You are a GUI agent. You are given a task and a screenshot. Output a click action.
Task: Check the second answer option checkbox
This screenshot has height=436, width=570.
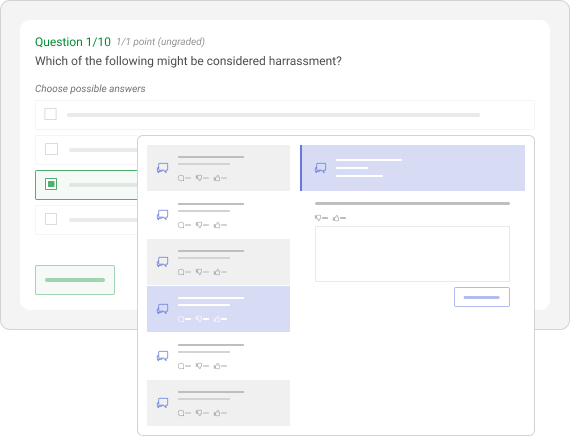51,149
